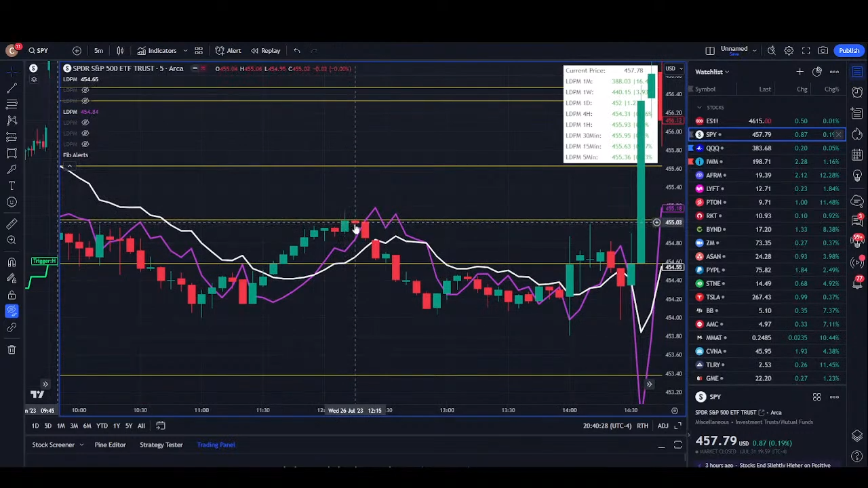Set range to 1D
Image resolution: width=868 pixels, height=488 pixels.
[35, 426]
